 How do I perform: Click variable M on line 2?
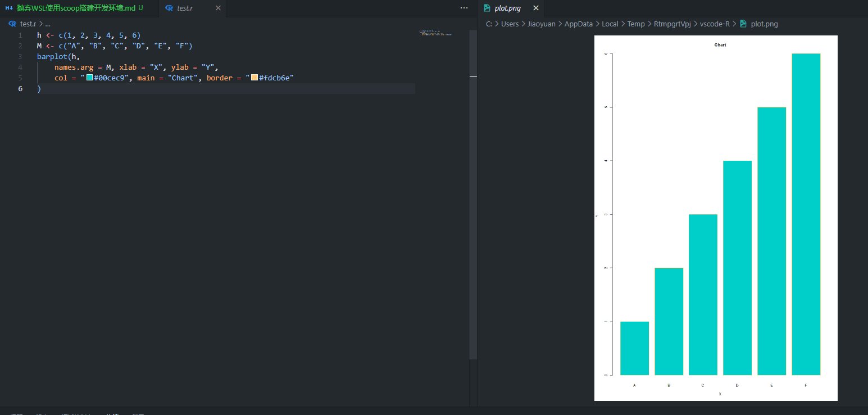click(39, 46)
